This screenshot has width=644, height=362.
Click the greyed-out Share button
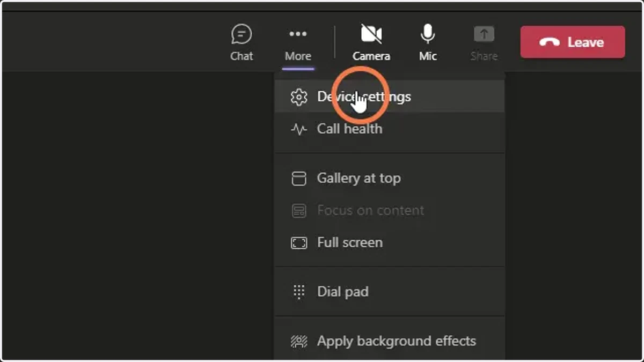(x=484, y=42)
